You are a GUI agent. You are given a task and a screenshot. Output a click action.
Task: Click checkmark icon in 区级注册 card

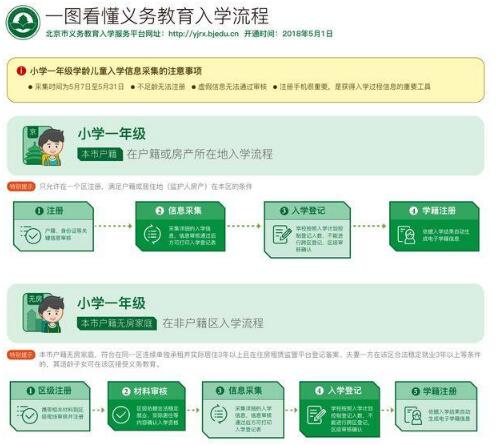(x=28, y=415)
